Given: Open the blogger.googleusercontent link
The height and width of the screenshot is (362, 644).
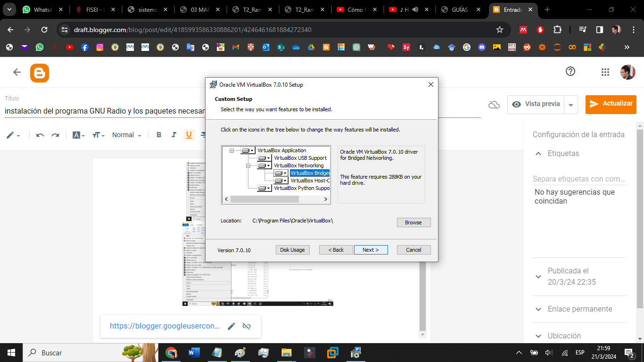Looking at the screenshot, I should coord(165,326).
